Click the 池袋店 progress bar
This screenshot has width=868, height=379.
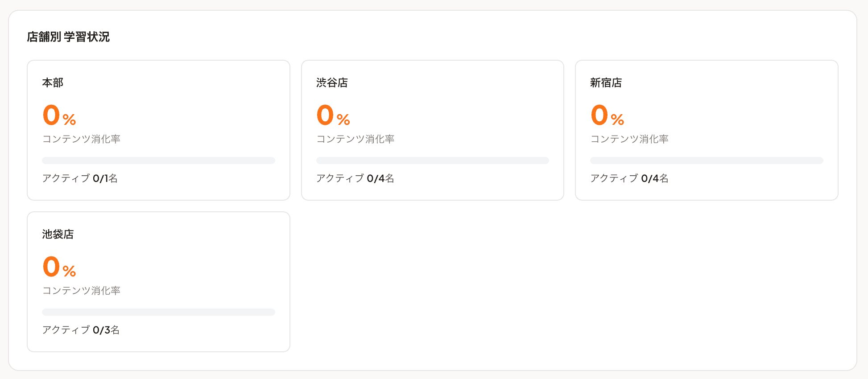tap(158, 312)
